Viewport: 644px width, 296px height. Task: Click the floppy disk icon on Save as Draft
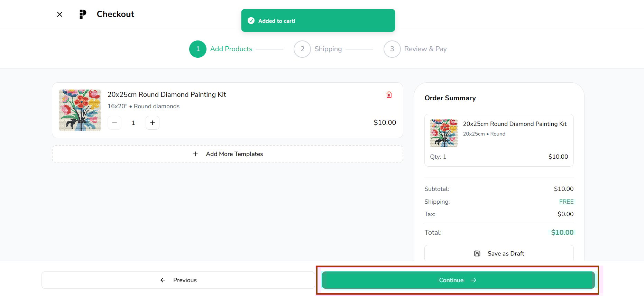(477, 253)
